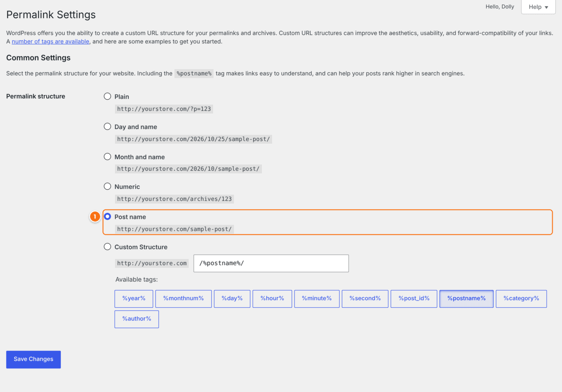
Task: Select the Day and name radio button
Action: click(x=107, y=126)
